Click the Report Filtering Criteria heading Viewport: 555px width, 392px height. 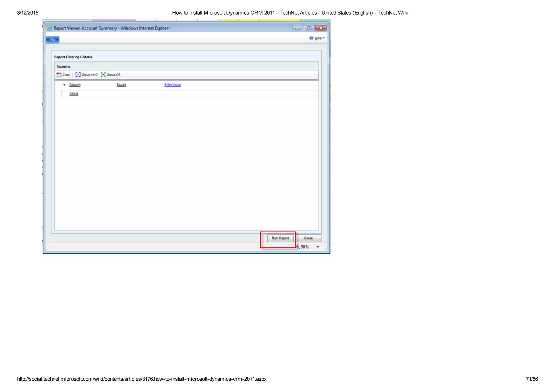(73, 57)
